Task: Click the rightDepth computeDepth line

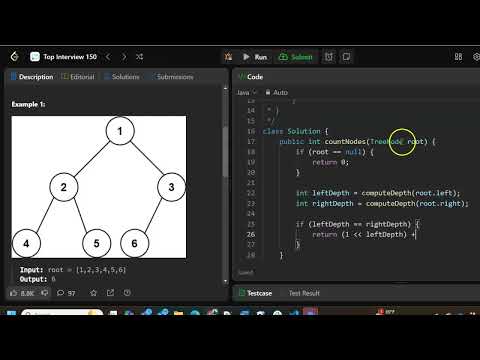Action: [382, 203]
